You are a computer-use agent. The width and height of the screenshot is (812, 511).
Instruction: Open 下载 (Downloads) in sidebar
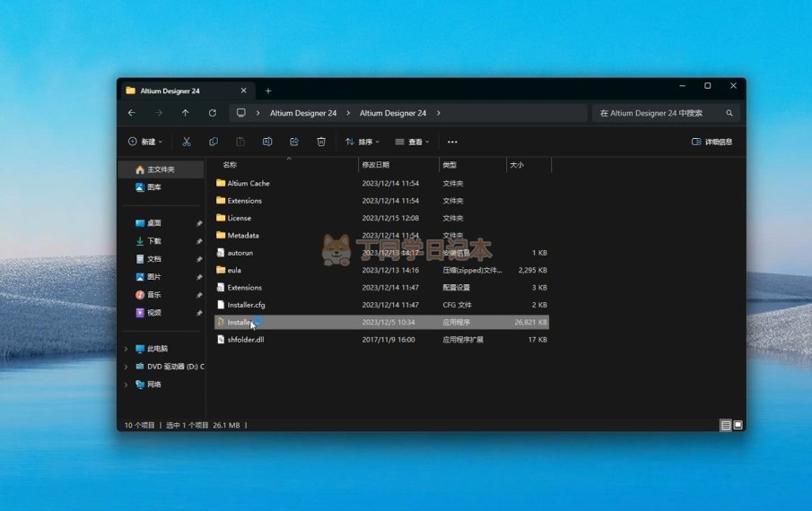click(x=154, y=241)
